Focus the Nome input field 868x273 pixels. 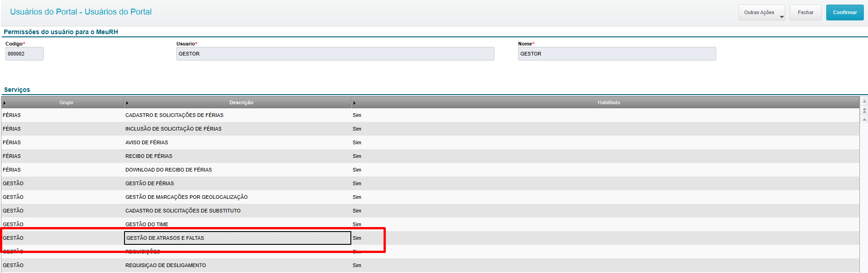[x=617, y=54]
